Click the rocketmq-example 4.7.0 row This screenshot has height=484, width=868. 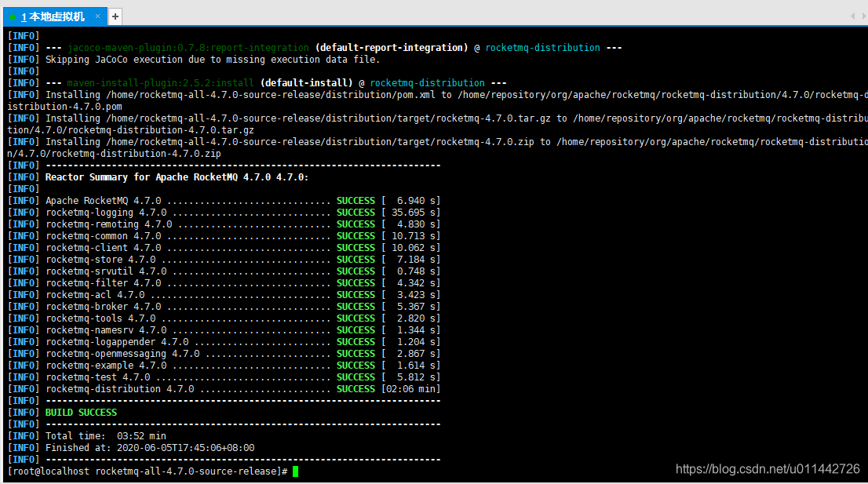tap(224, 366)
